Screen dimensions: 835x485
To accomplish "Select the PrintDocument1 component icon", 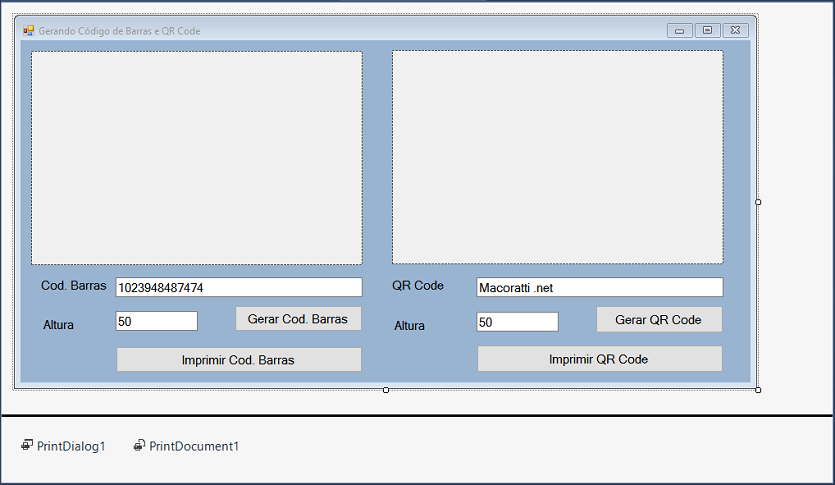I will point(139,445).
